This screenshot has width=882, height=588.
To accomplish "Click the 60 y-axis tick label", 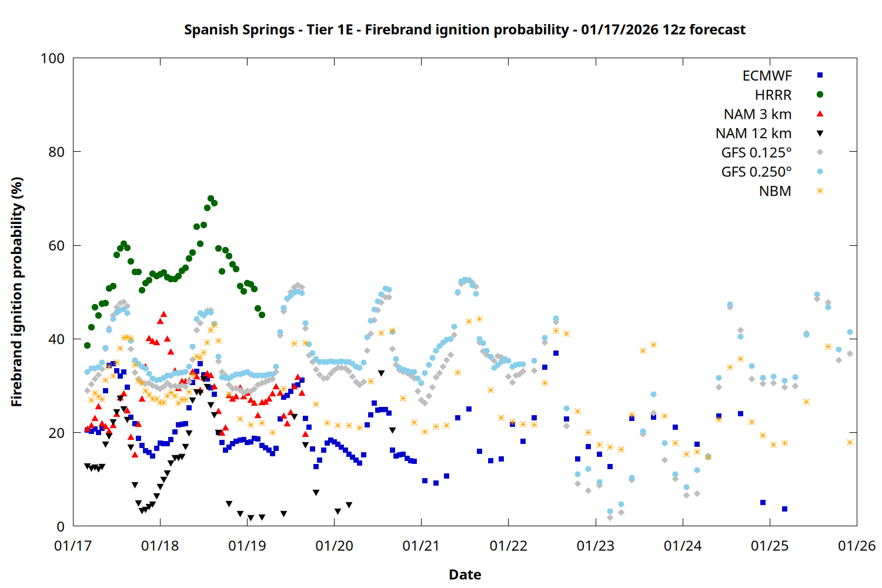I will (56, 246).
